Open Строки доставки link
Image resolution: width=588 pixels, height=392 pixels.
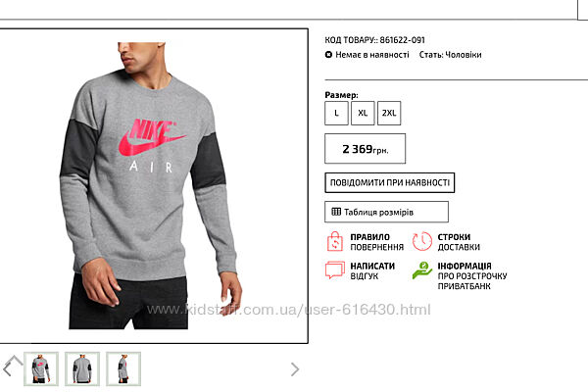459,242
